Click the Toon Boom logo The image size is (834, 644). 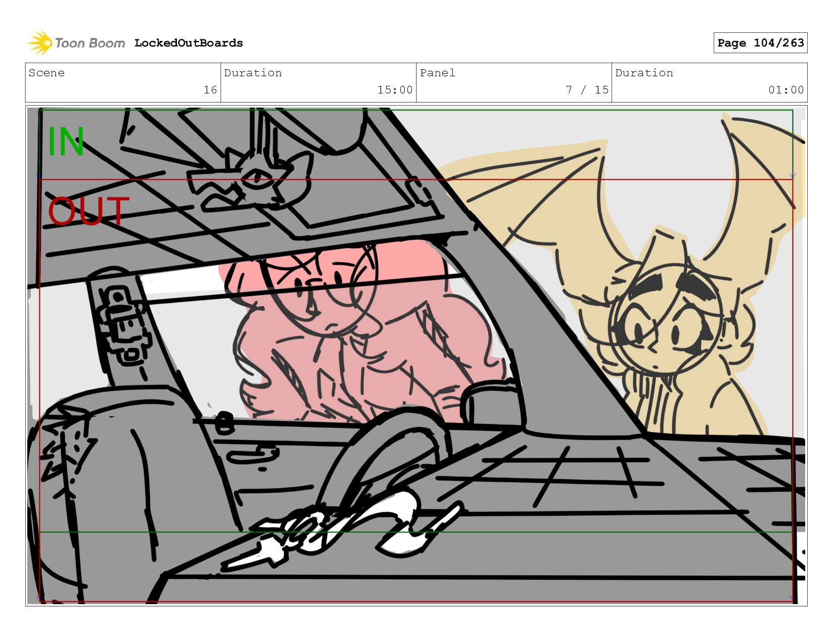tap(76, 43)
